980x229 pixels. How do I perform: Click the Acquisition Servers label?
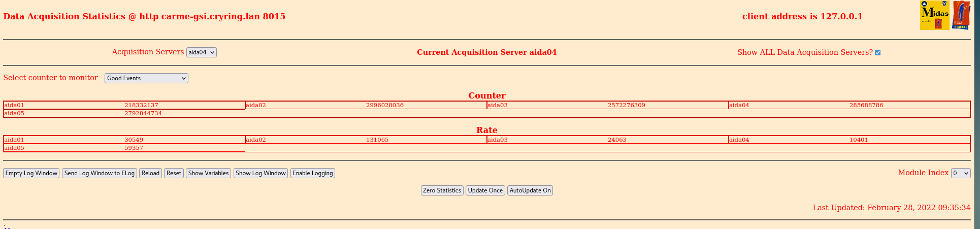pyautogui.click(x=148, y=52)
